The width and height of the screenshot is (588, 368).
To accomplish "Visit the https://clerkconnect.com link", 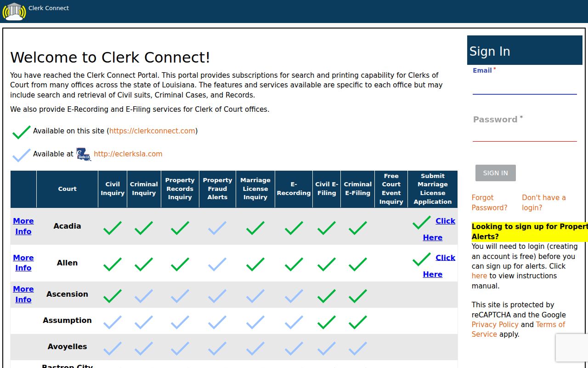I will pyautogui.click(x=153, y=131).
